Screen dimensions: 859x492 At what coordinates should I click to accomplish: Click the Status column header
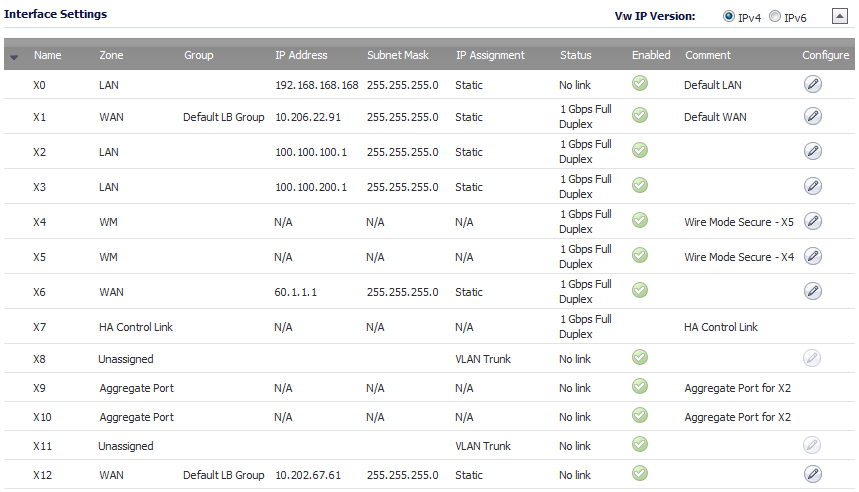[x=575, y=55]
